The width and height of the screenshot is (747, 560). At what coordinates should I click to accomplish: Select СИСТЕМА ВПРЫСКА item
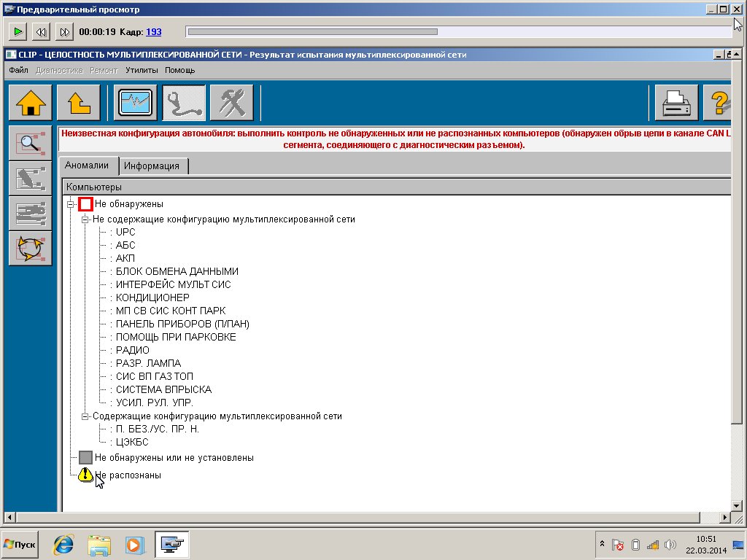coord(163,389)
